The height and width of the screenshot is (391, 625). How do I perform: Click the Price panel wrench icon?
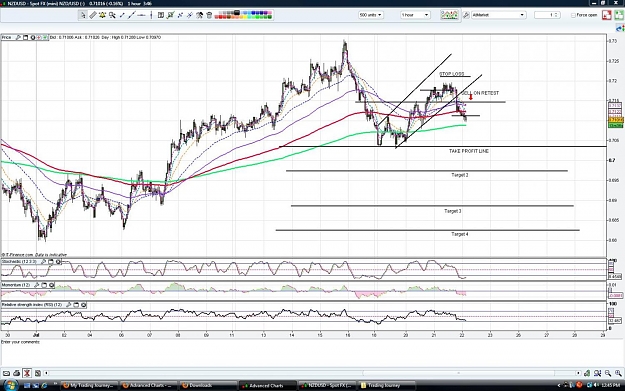click(18, 37)
